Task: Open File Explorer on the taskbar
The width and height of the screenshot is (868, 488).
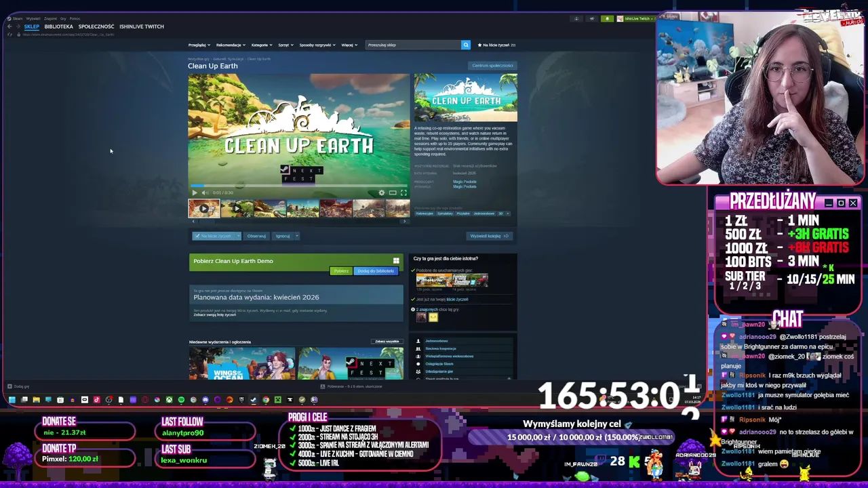Action: (36, 400)
